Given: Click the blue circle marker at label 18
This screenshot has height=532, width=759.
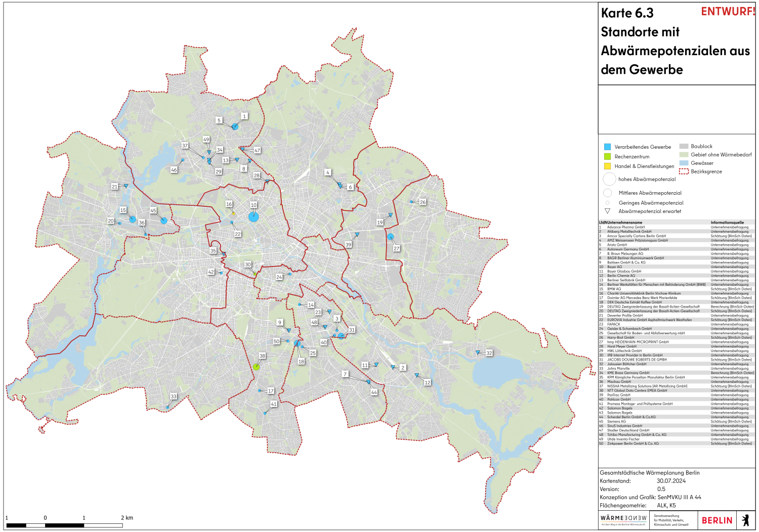Looking at the screenshot, I should [297, 343].
